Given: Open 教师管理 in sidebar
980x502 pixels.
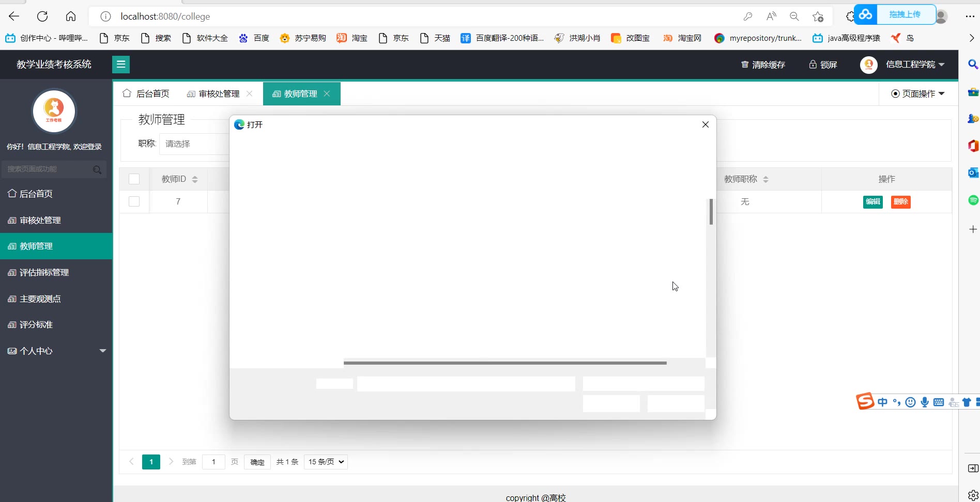Looking at the screenshot, I should 56,246.
